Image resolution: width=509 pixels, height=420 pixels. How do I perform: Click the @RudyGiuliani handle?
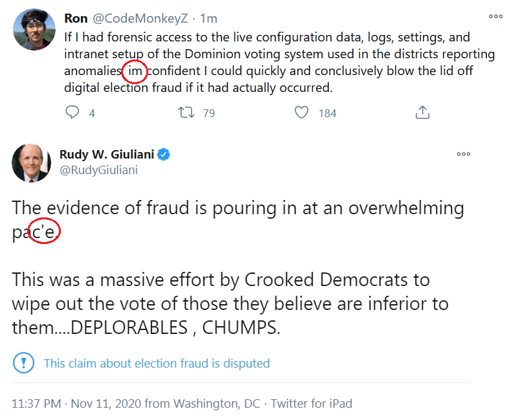coord(98,170)
